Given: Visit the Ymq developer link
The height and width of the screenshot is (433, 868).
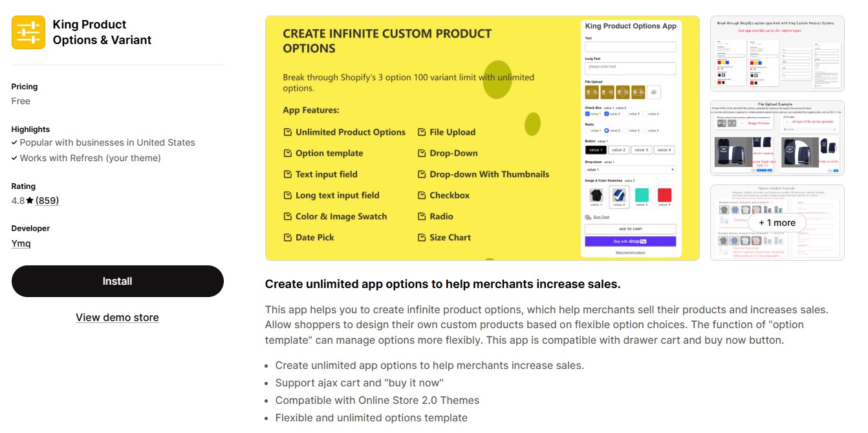Looking at the screenshot, I should pyautogui.click(x=21, y=243).
